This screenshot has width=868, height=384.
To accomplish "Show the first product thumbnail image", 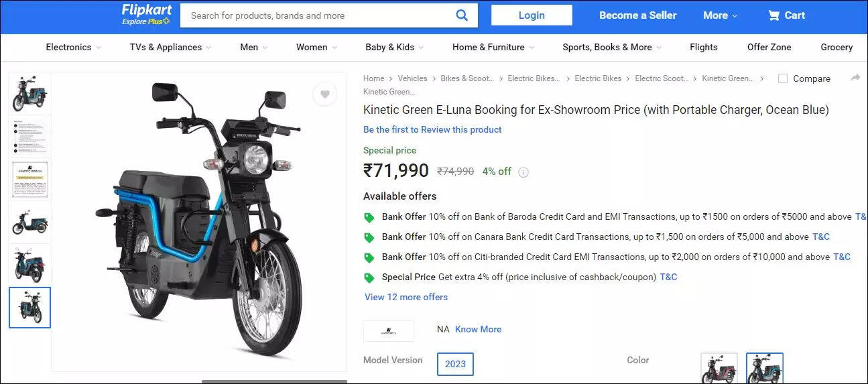I will tap(29, 94).
